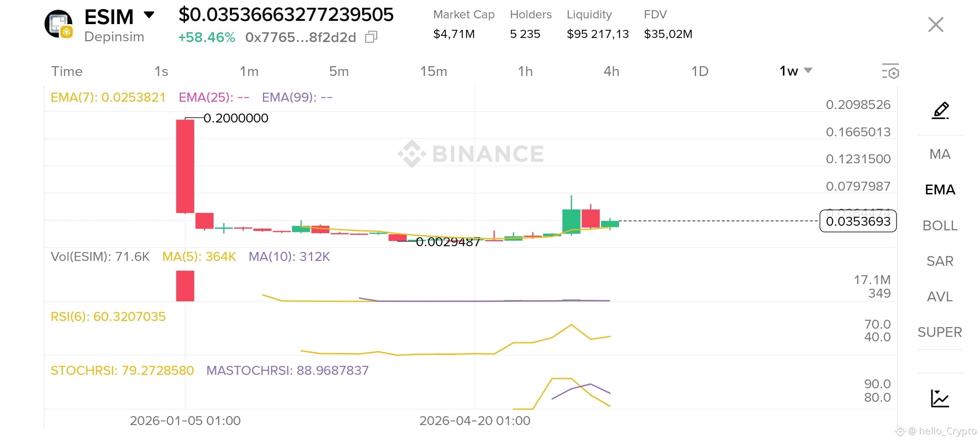Click the tall green breakout candle
This screenshot has width=980, height=441.
571,221
